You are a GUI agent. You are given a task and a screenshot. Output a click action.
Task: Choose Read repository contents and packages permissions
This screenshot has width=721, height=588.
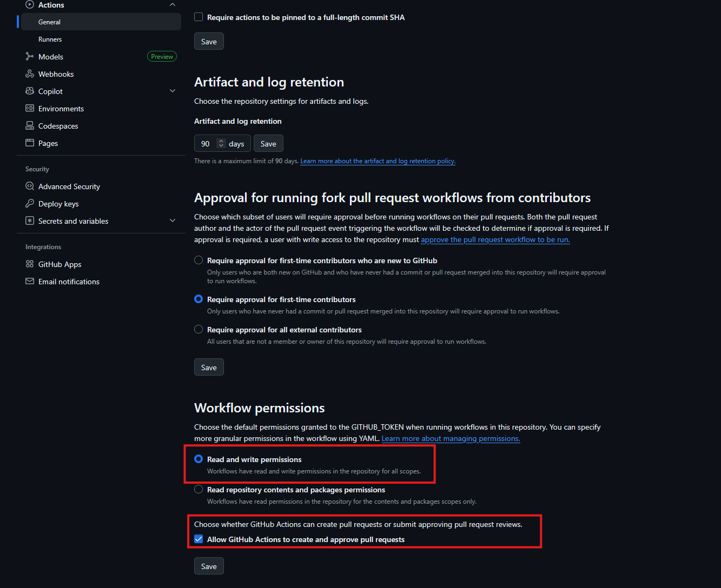[199, 489]
